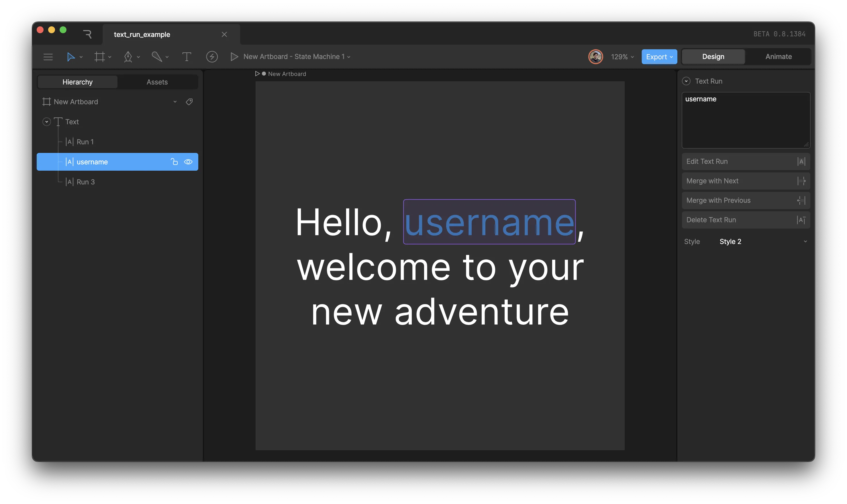Play the State Machine 1 preview
This screenshot has width=847, height=504.
234,57
